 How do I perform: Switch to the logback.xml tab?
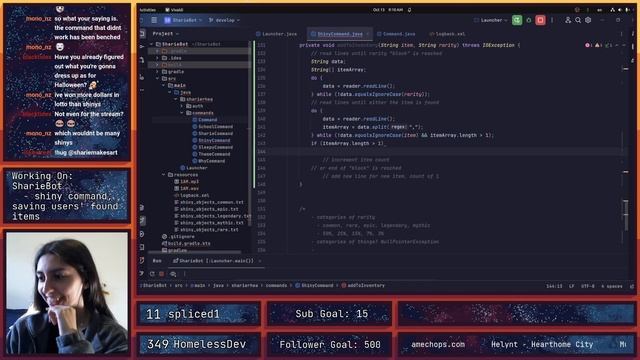[447, 34]
